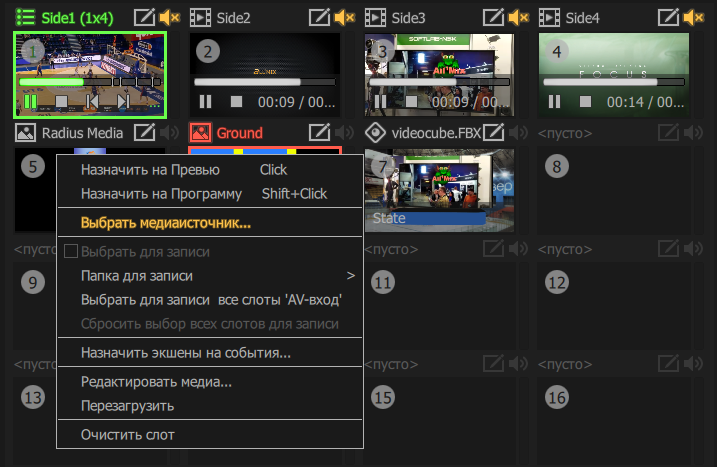Toggle the Side4 muted speaker icon
The image size is (717, 467).
point(693,17)
